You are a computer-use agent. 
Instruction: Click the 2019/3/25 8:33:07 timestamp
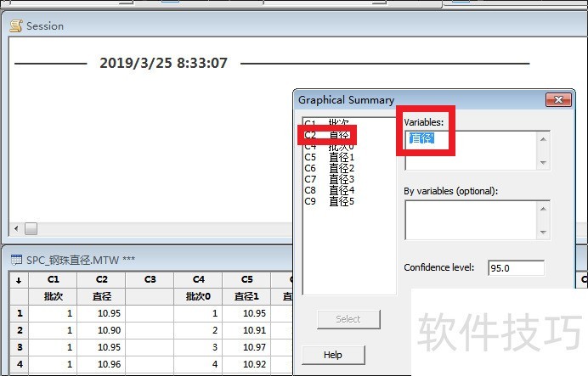click(163, 63)
